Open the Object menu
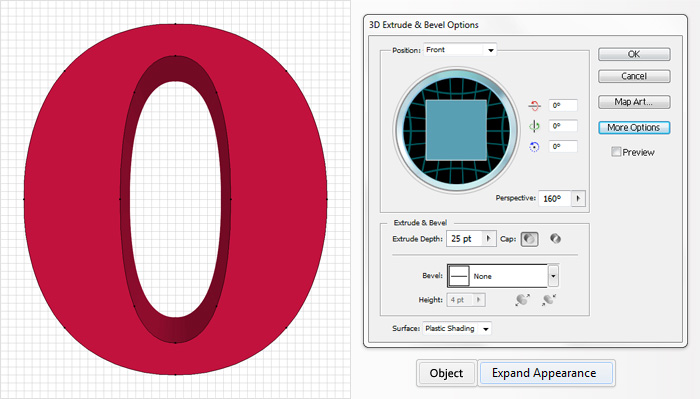700x399 pixels. [x=447, y=373]
